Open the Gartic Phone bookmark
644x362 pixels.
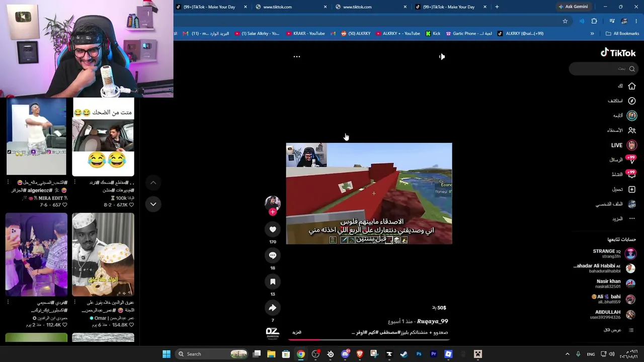[468, 34]
